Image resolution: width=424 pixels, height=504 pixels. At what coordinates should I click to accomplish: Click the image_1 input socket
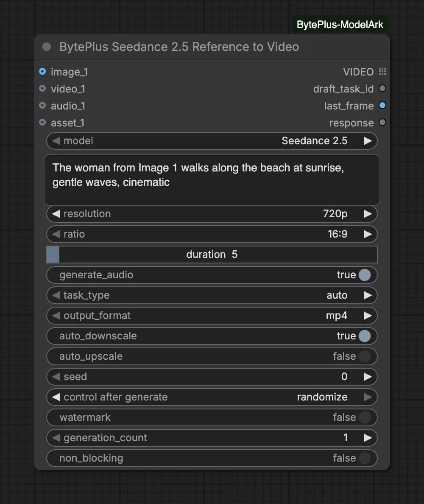pos(42,71)
